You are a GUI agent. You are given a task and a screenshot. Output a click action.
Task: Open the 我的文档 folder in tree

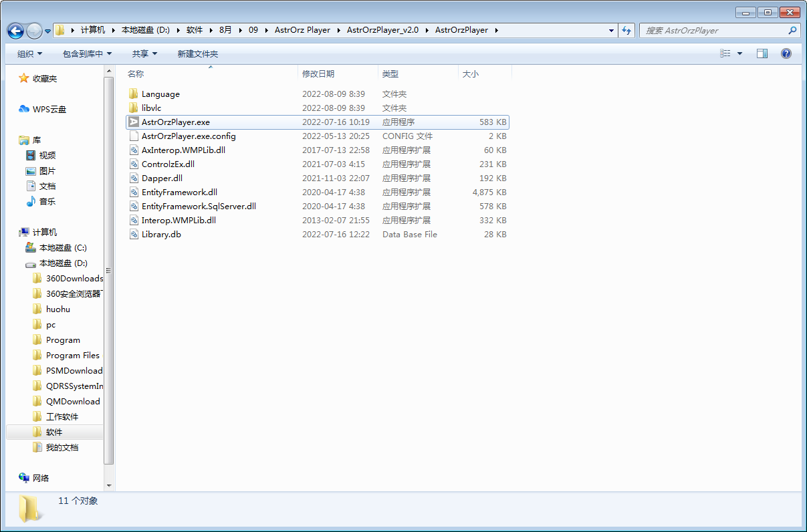pyautogui.click(x=62, y=448)
